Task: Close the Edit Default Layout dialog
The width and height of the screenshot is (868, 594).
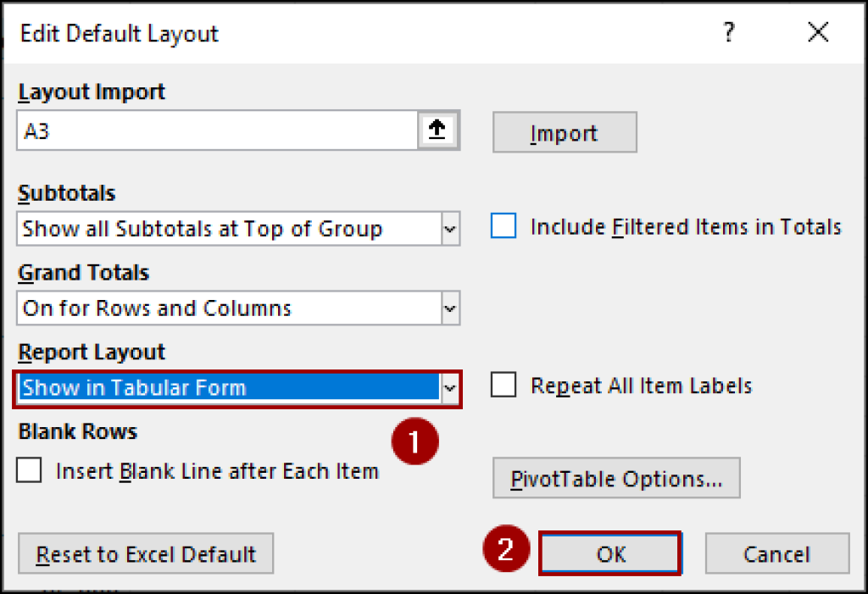Action: (817, 32)
